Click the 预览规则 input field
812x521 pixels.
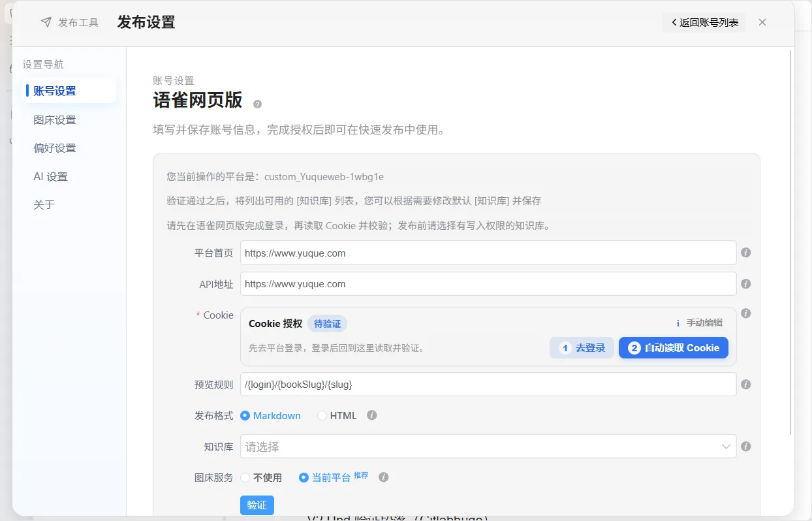pyautogui.click(x=488, y=385)
